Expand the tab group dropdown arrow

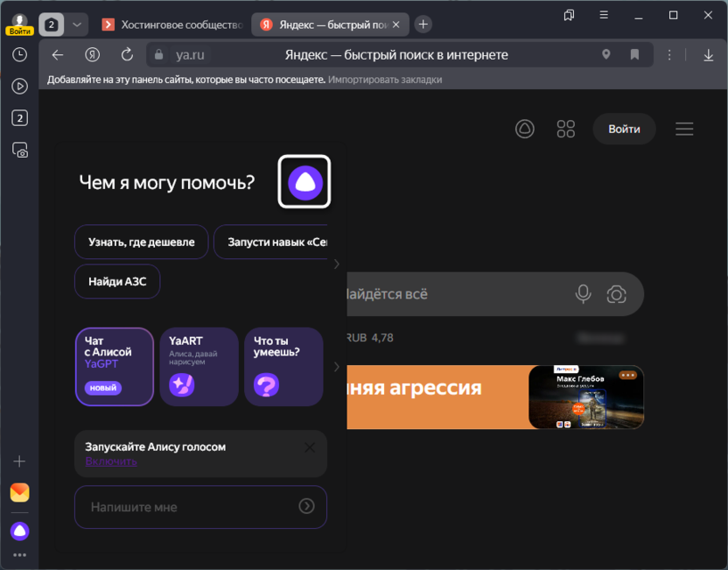click(x=77, y=25)
